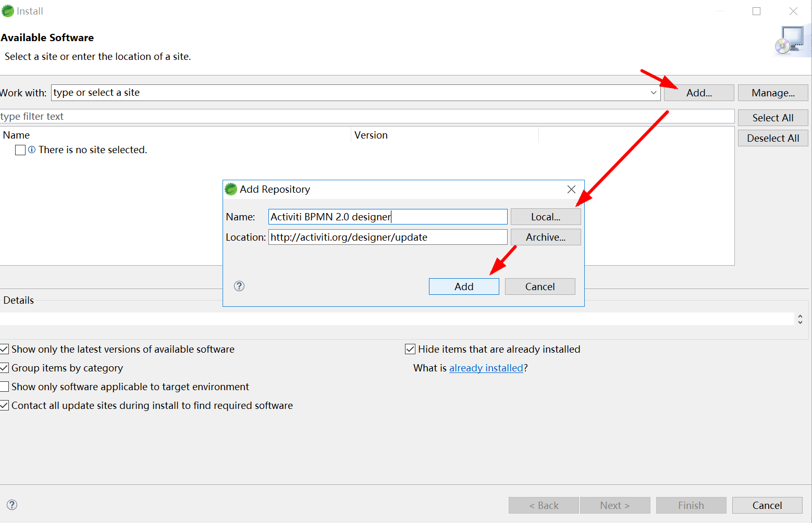This screenshot has width=812, height=523.
Task: Toggle Show only the latest versions checkbox
Action: pos(4,349)
